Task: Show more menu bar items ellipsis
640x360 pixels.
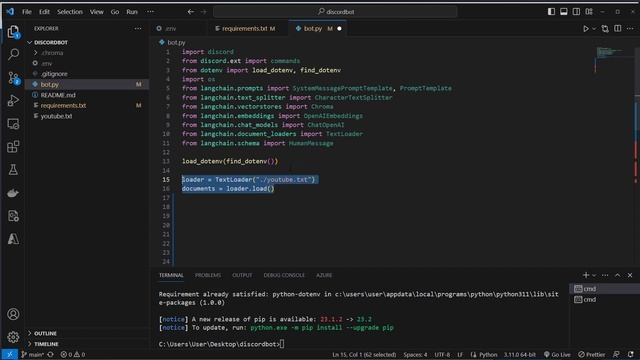Action: (150, 12)
